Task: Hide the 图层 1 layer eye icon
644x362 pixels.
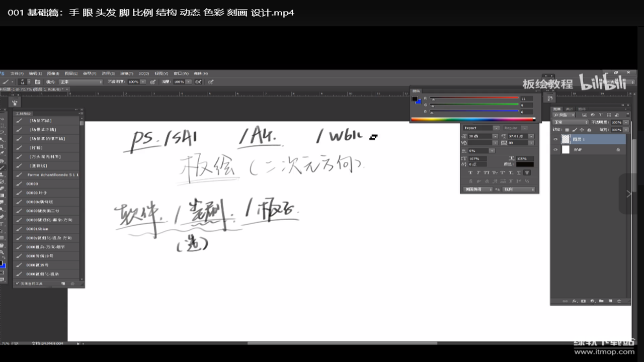Action: pos(556,139)
